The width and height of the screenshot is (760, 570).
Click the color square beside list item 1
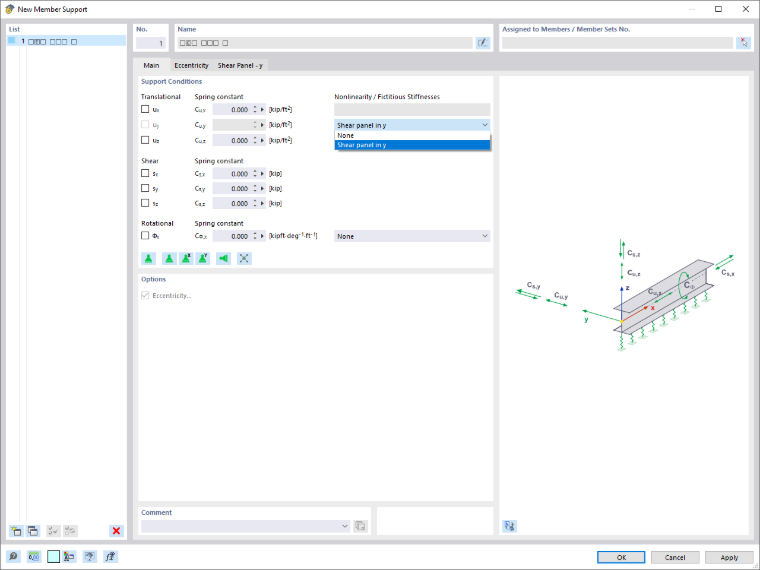coord(12,41)
